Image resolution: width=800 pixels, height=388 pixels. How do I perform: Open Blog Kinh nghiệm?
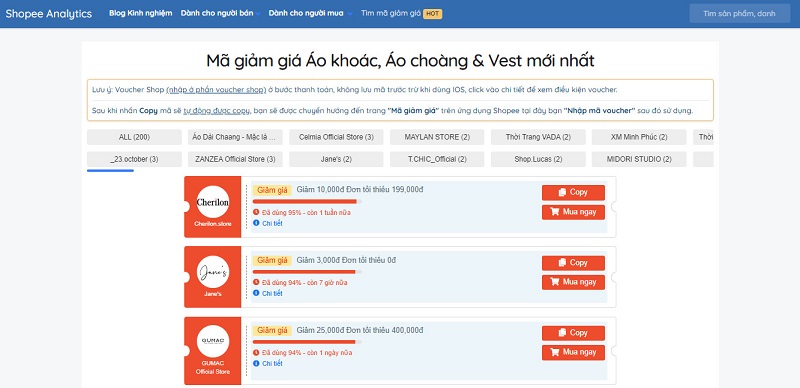[140, 13]
